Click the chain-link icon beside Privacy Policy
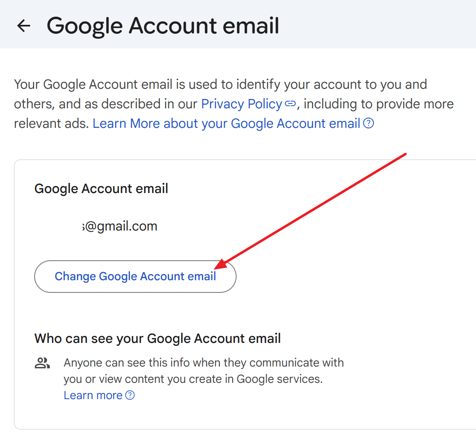The height and width of the screenshot is (448, 476). point(290,104)
